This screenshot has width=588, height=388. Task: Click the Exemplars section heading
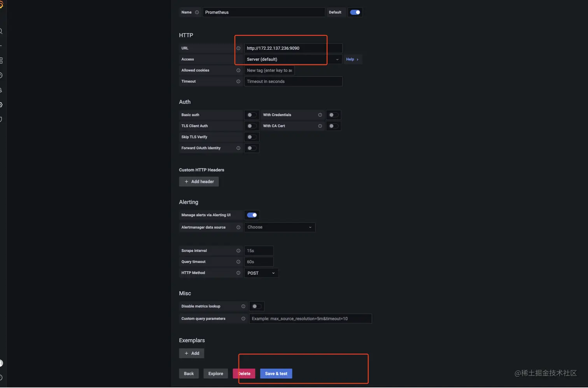click(192, 340)
